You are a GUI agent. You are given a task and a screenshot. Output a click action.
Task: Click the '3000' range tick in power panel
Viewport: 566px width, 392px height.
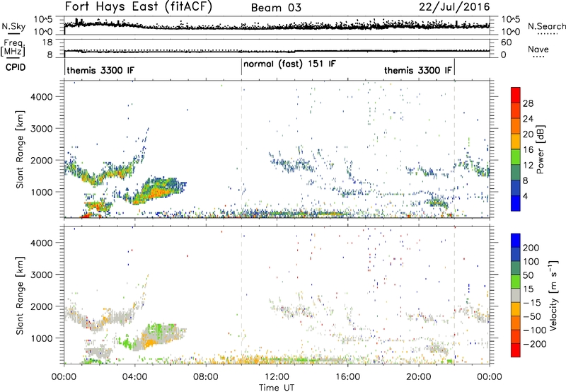[x=42, y=129]
